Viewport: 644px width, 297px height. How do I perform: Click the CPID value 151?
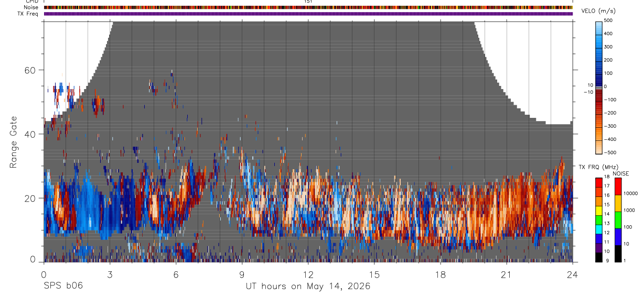308,2
